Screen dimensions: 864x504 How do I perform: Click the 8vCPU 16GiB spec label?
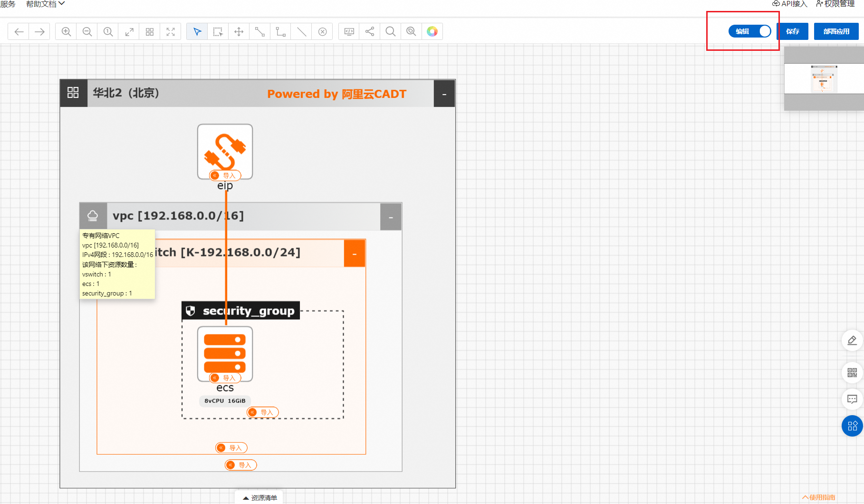pos(225,401)
